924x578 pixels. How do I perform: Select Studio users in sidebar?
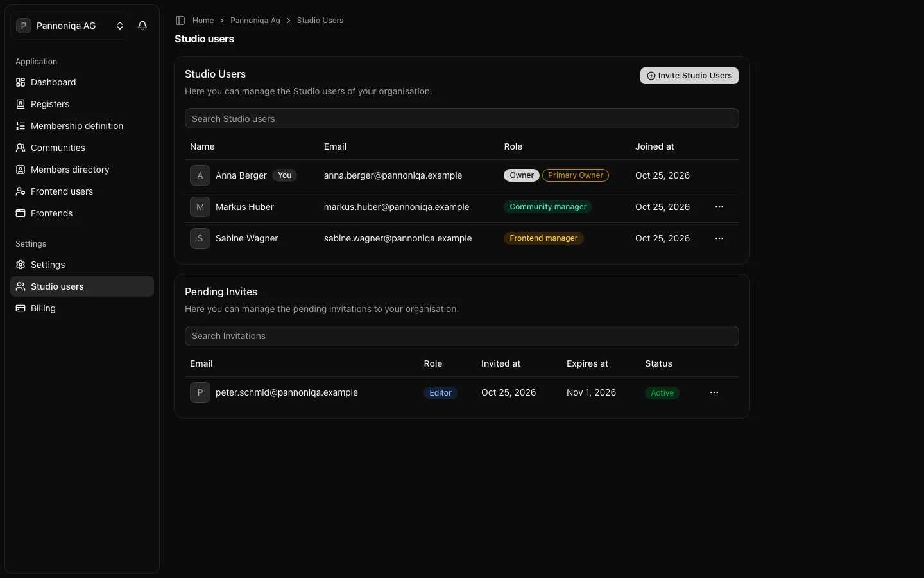[x=82, y=286]
